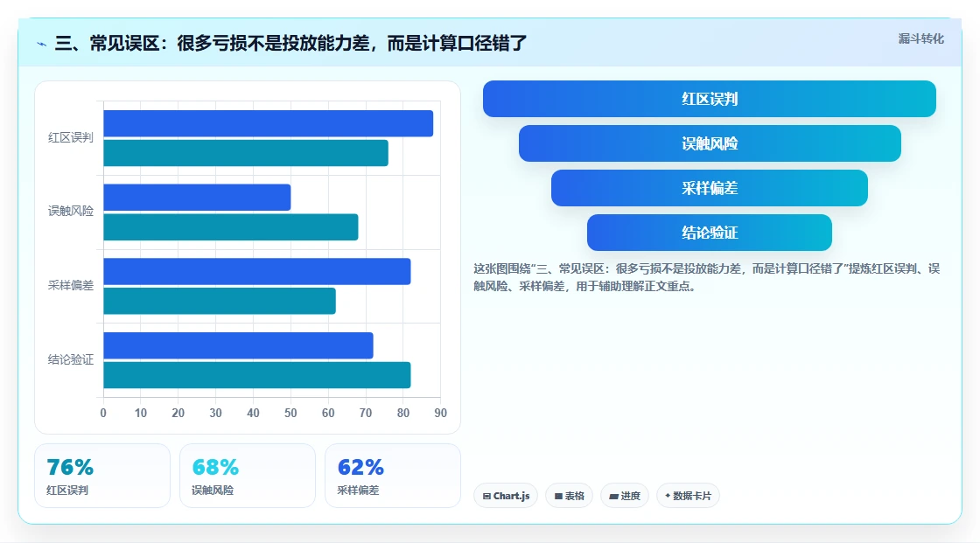Image resolution: width=980 pixels, height=543 pixels.
Task: Click the blue bar for 采样偏差
Action: pyautogui.click(x=257, y=271)
